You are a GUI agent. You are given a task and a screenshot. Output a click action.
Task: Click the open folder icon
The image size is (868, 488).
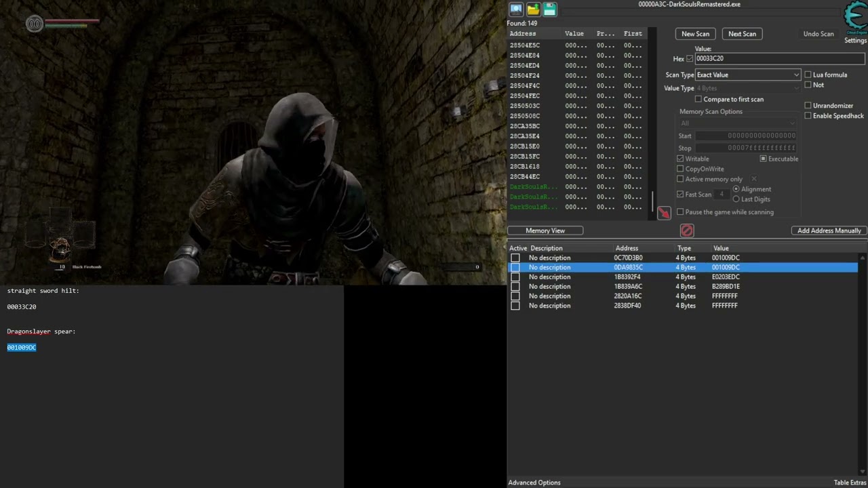(533, 9)
